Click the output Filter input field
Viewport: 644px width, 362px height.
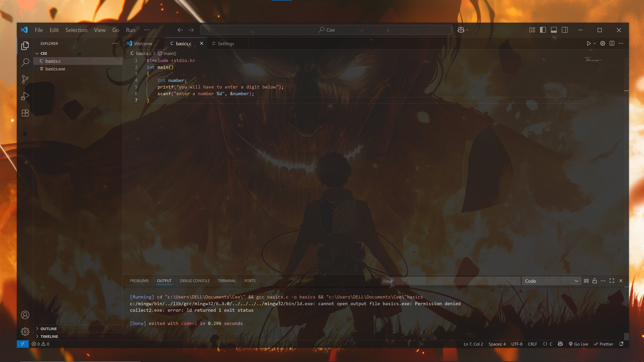(450, 281)
